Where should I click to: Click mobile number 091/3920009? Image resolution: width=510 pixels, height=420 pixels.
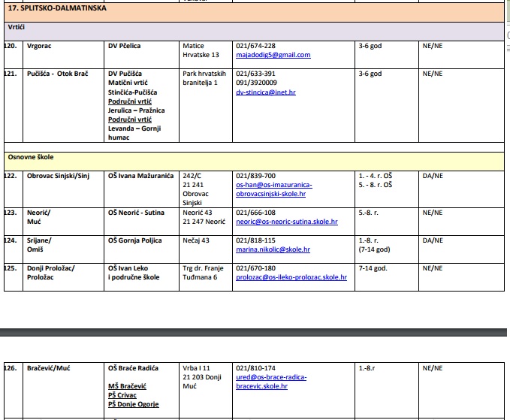point(256,83)
